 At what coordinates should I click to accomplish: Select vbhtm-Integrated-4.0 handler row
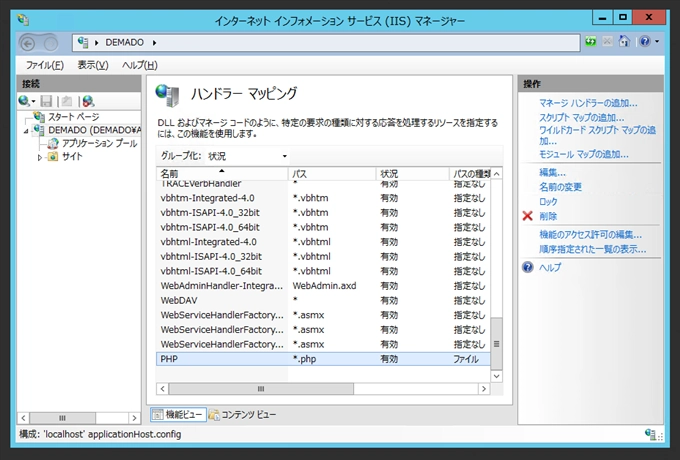tap(323, 198)
